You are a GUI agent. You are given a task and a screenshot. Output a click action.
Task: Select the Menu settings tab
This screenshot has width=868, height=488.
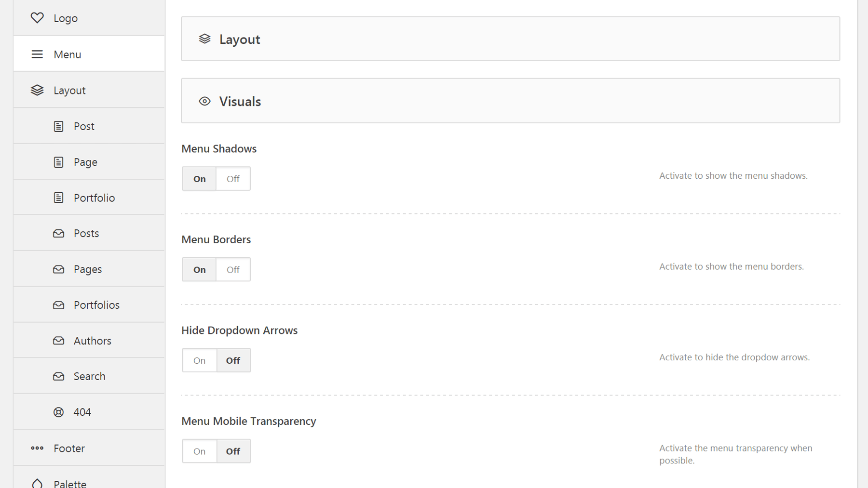coord(89,54)
